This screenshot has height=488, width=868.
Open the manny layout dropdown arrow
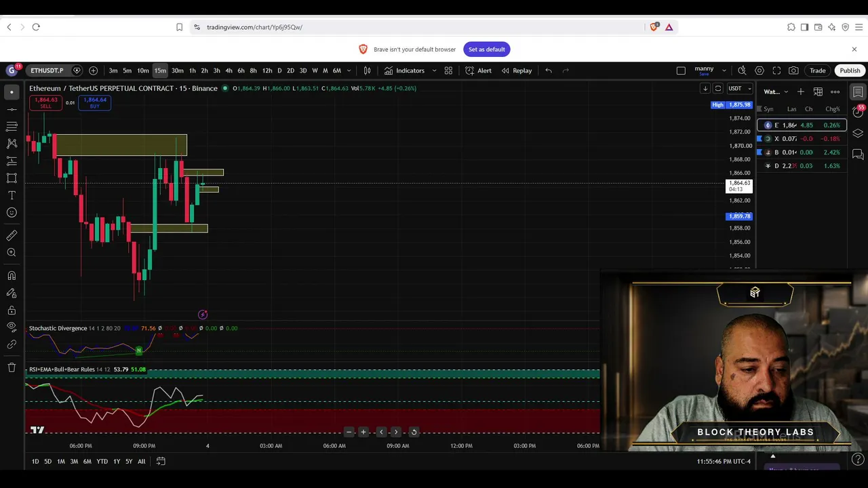coord(724,70)
